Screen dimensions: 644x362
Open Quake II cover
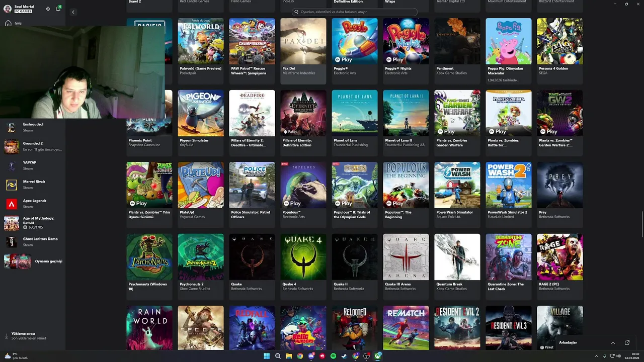355,257
